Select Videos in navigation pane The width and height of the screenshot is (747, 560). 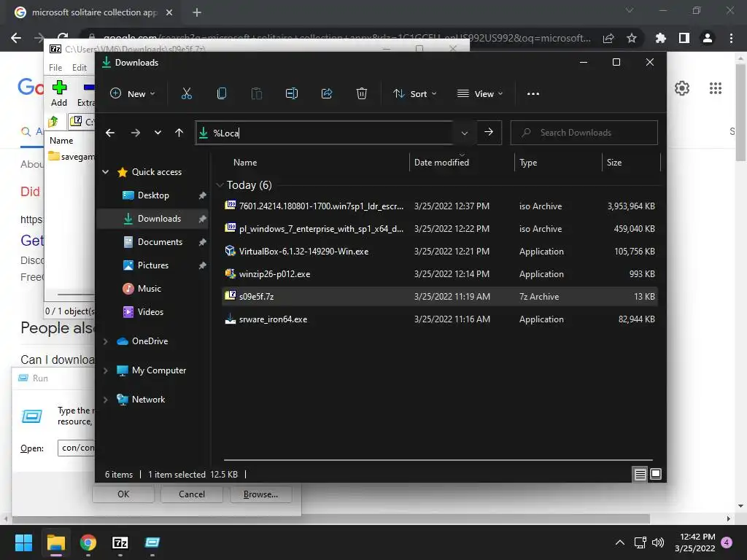click(x=150, y=312)
